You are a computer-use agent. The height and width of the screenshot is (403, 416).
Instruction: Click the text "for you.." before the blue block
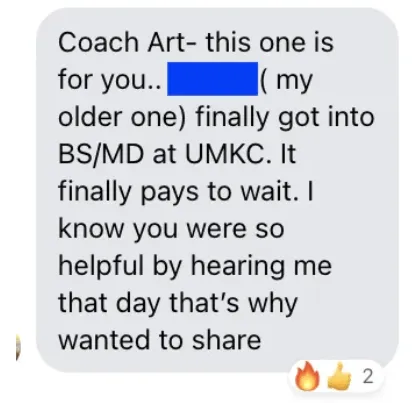pos(110,81)
